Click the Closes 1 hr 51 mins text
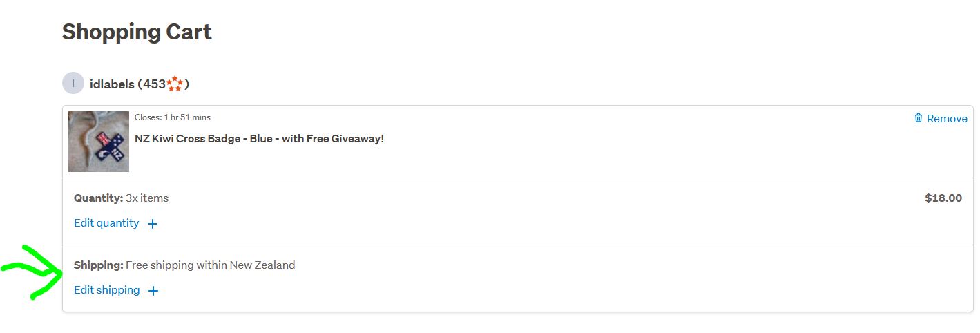Image resolution: width=980 pixels, height=333 pixels. coord(173,117)
